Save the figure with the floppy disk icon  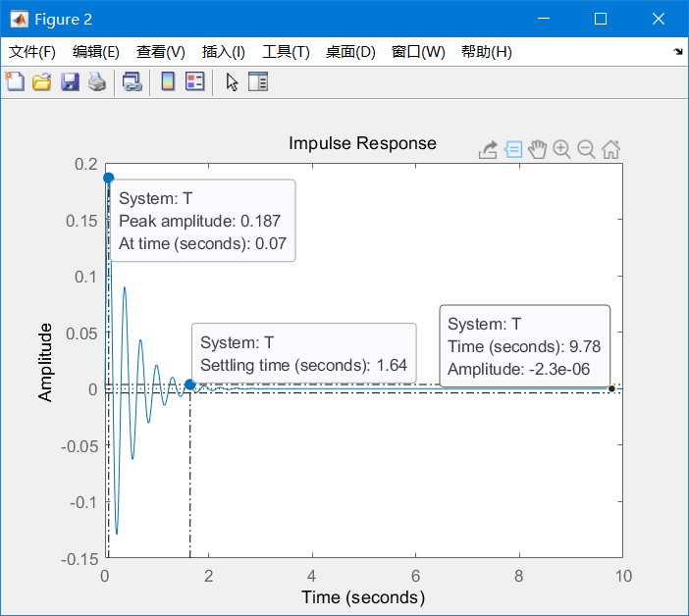coord(70,81)
